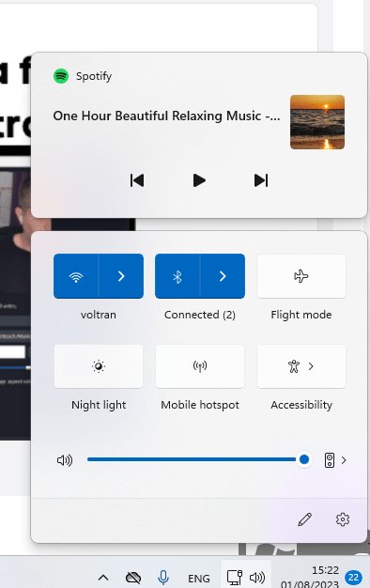The height and width of the screenshot is (588, 370).
Task: Edit quick settings with the pencil icon
Action: 305,519
